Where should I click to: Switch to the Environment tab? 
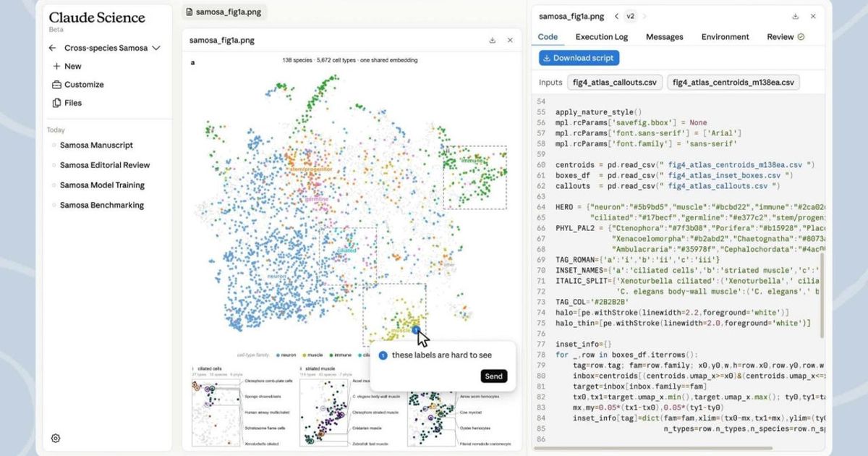coord(726,37)
